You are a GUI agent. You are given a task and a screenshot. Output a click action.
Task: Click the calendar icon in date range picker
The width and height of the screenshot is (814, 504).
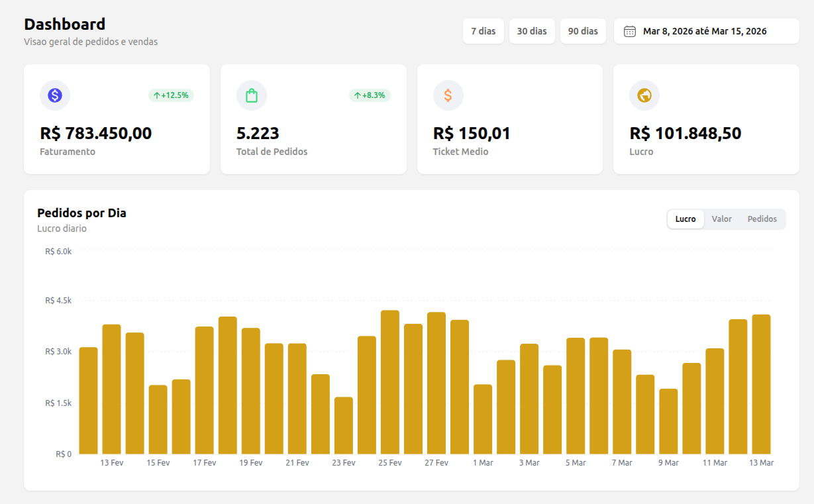point(630,31)
